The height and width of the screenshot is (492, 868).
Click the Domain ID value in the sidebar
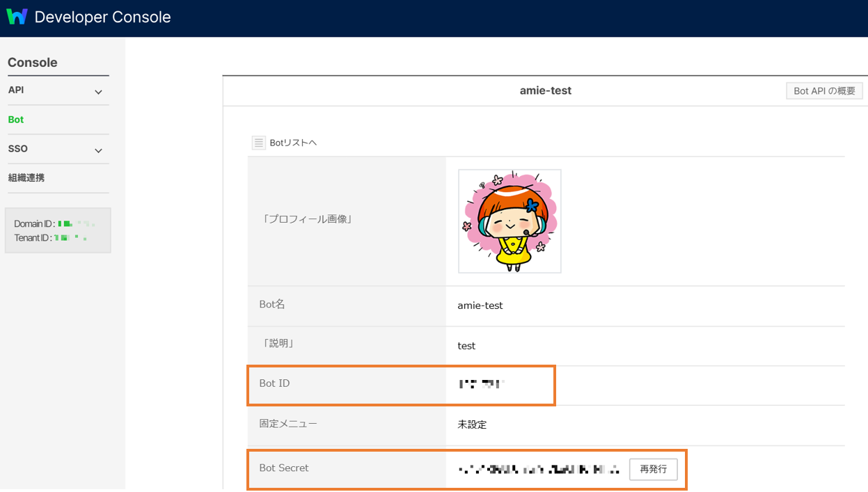click(76, 223)
